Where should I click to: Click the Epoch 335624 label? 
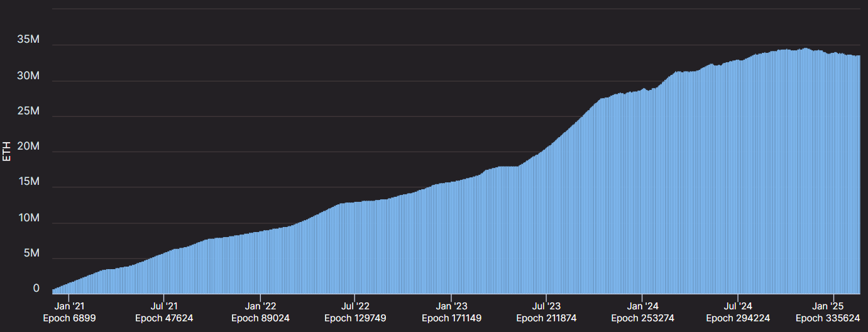(x=828, y=318)
